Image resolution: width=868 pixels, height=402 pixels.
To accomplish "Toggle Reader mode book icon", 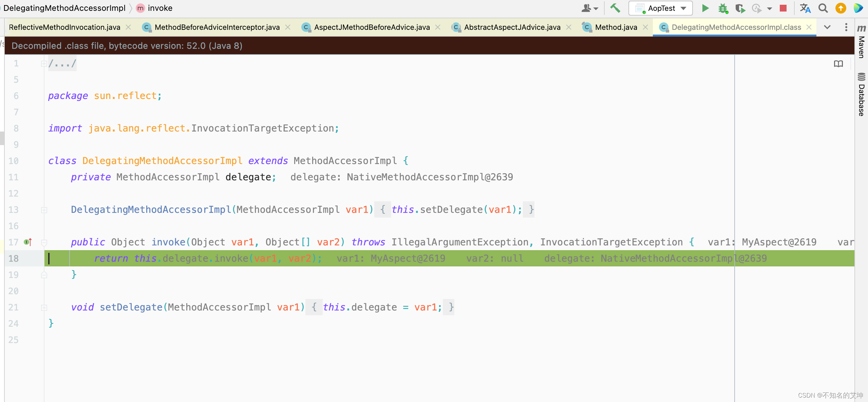I will point(838,64).
